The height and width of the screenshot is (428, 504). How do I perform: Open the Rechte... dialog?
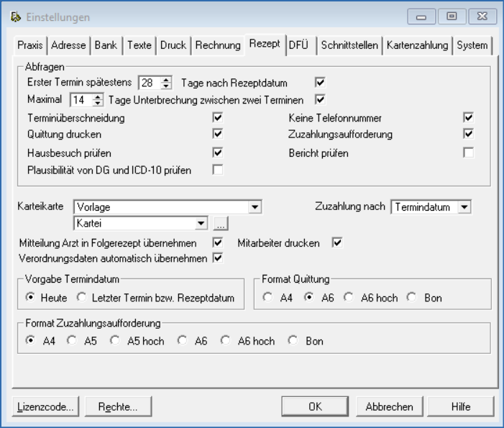tap(118, 406)
